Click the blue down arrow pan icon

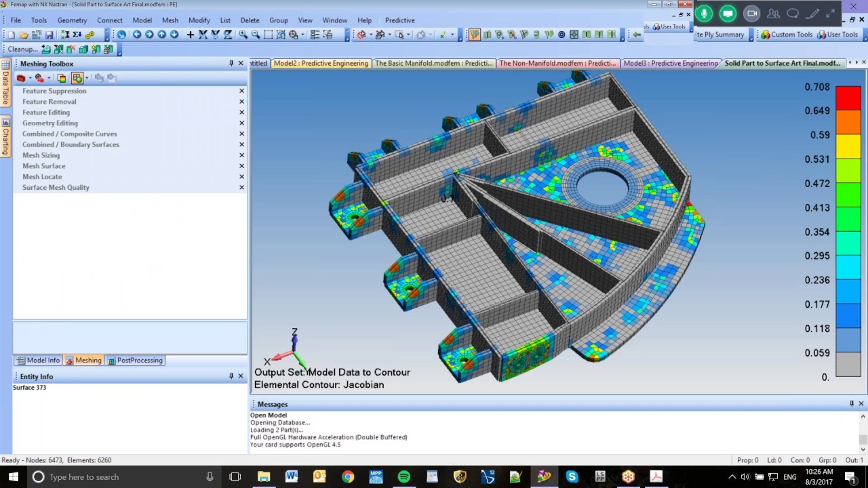click(x=174, y=35)
